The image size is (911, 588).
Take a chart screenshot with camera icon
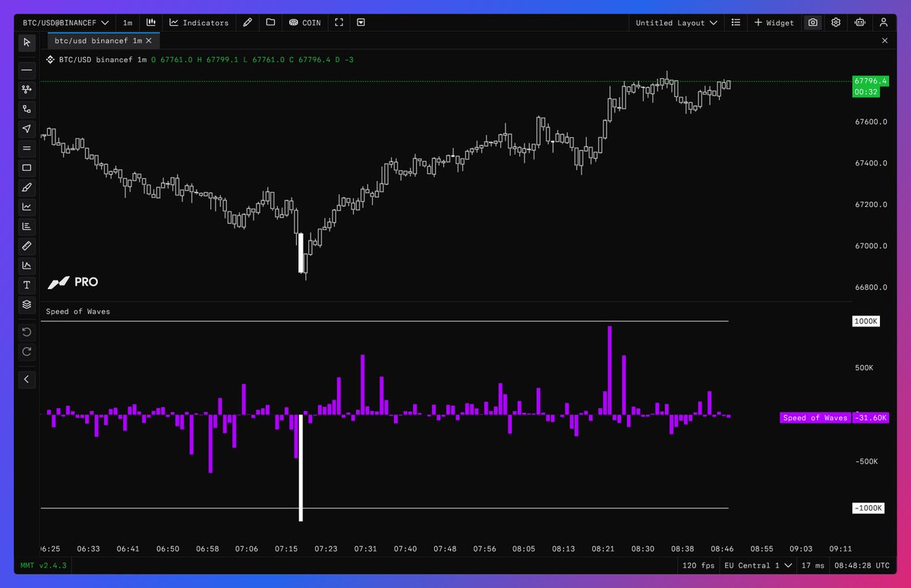(x=813, y=23)
